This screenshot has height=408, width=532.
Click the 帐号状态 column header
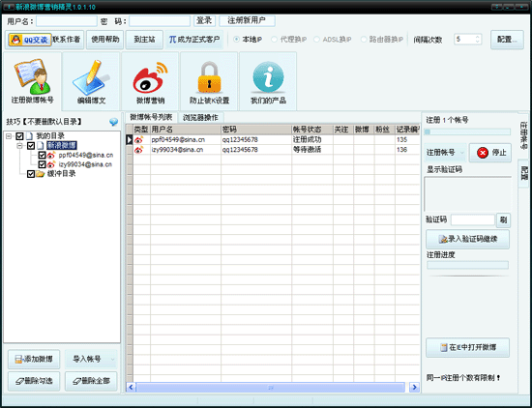click(311, 130)
